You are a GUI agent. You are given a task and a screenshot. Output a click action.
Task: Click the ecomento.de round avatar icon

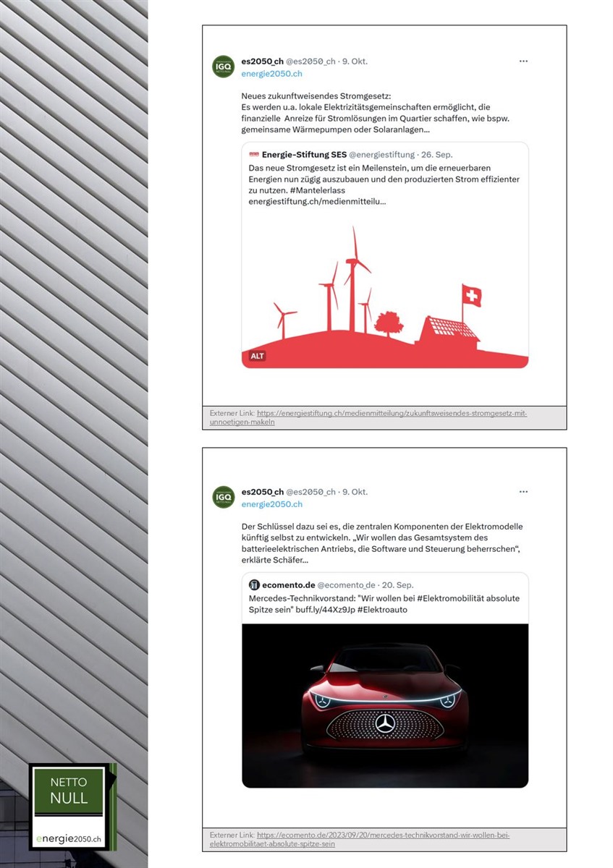[254, 584]
